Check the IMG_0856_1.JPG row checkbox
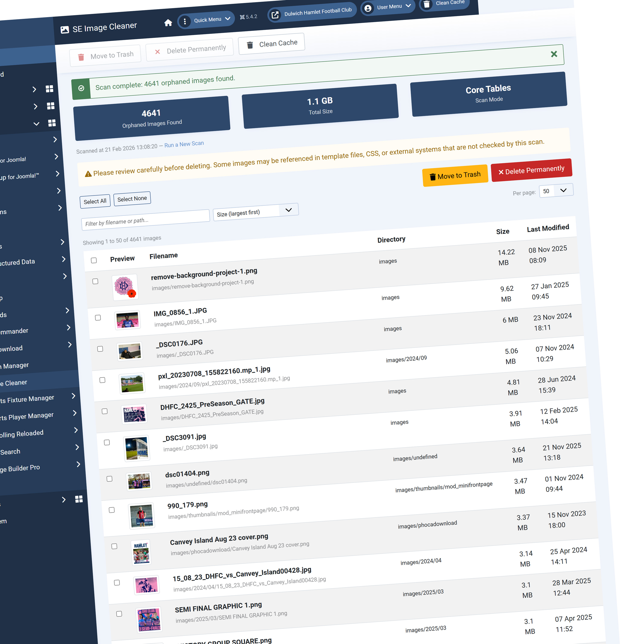 click(98, 318)
